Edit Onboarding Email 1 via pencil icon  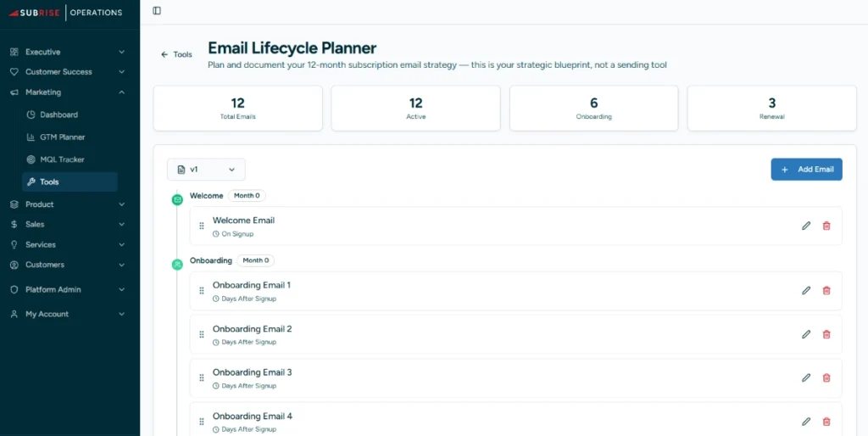coord(806,290)
